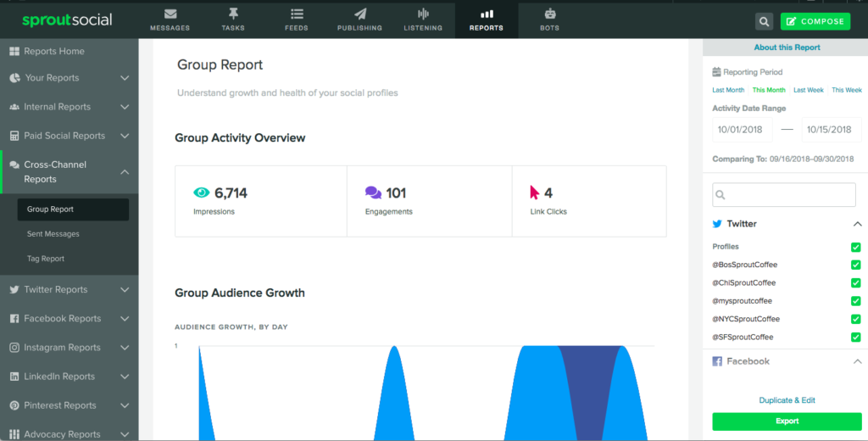Open the Bots robot icon
The width and height of the screenshot is (868, 441).
click(549, 14)
